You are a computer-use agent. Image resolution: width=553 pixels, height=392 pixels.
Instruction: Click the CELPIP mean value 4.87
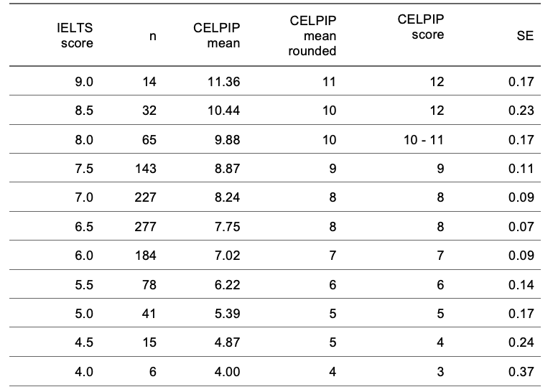(227, 342)
